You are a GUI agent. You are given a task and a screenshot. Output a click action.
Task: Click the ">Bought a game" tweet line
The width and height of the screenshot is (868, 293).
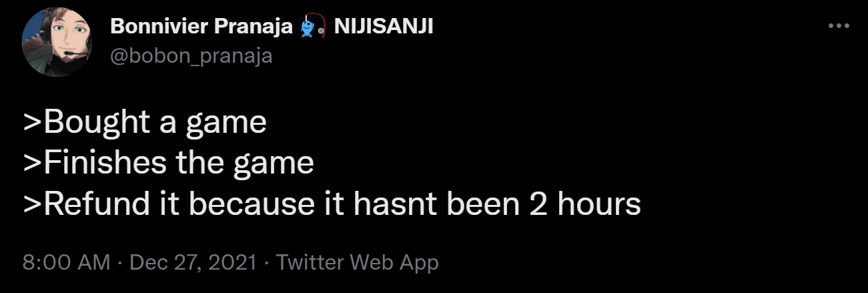tap(144, 122)
